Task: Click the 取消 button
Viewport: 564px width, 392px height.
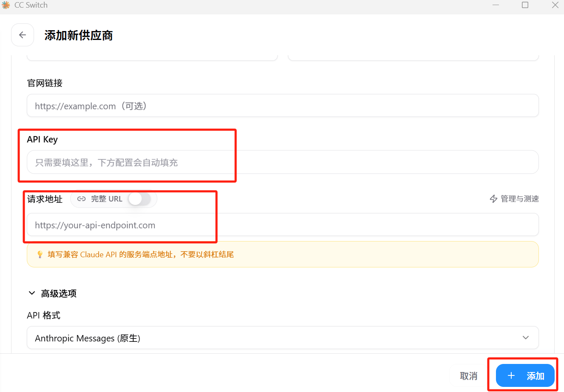Action: (468, 376)
